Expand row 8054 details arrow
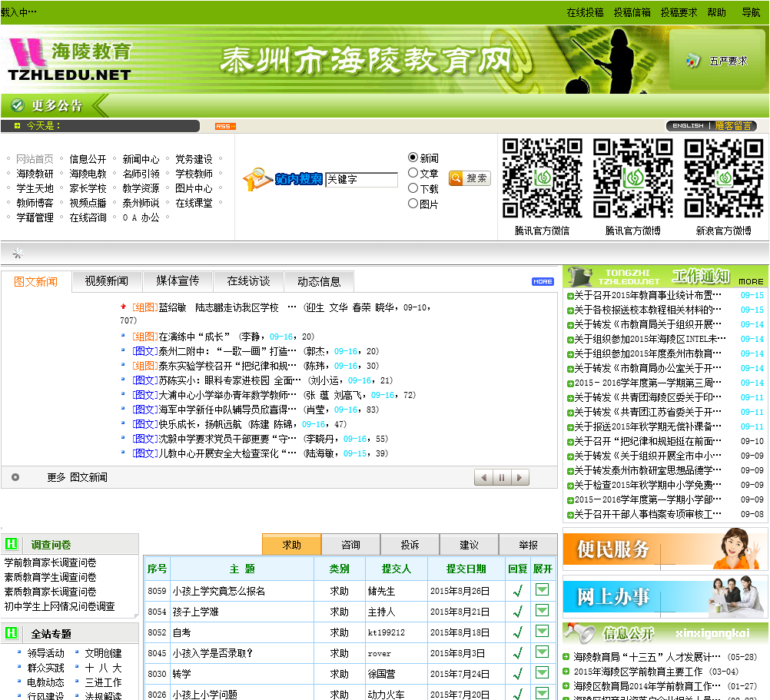The width and height of the screenshot is (770, 700). (543, 611)
